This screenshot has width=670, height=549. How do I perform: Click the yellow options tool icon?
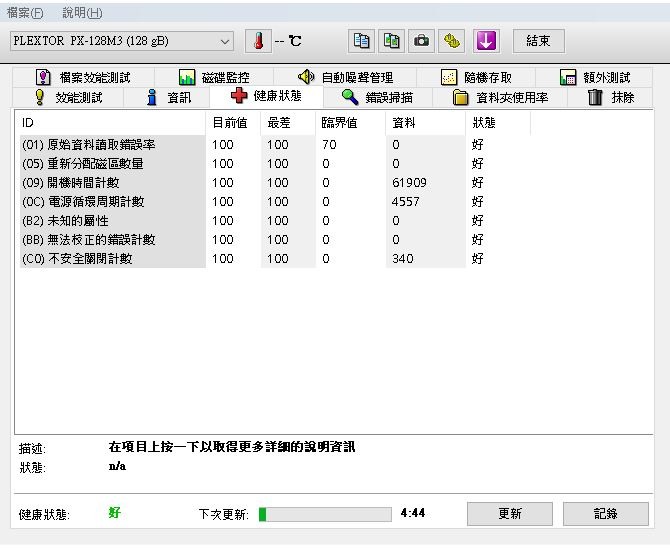pos(452,41)
